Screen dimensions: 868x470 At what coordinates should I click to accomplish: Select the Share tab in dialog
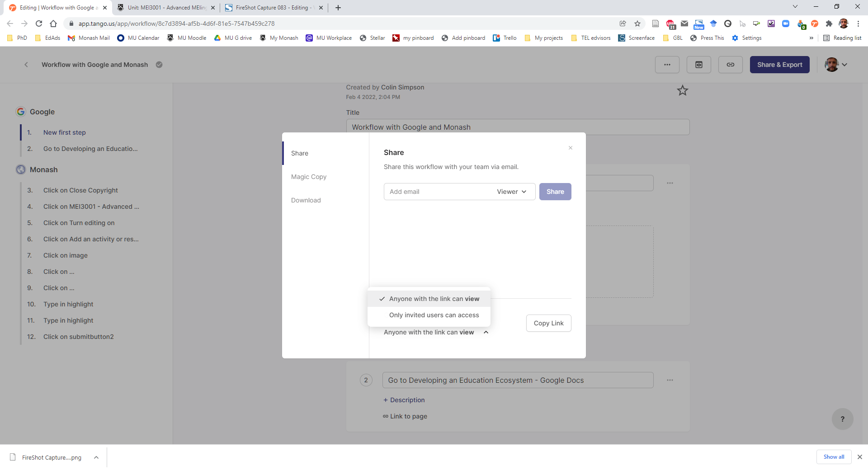[300, 153]
